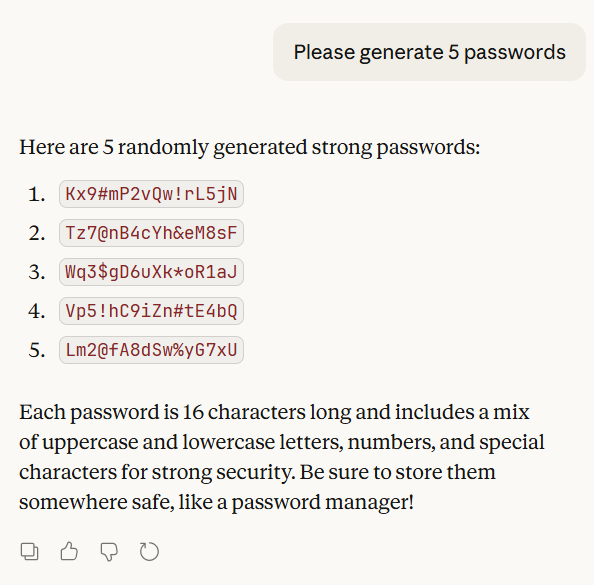Click list number 3 beside the third password

pos(37,272)
